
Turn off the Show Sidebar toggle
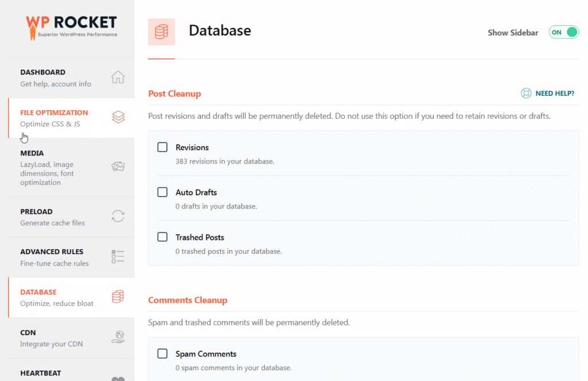pyautogui.click(x=563, y=32)
